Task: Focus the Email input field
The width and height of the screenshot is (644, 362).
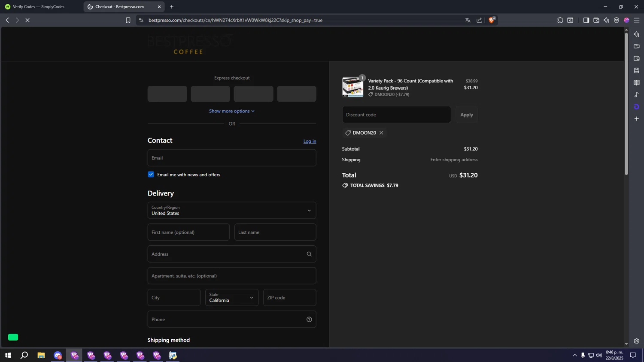Action: click(x=232, y=158)
